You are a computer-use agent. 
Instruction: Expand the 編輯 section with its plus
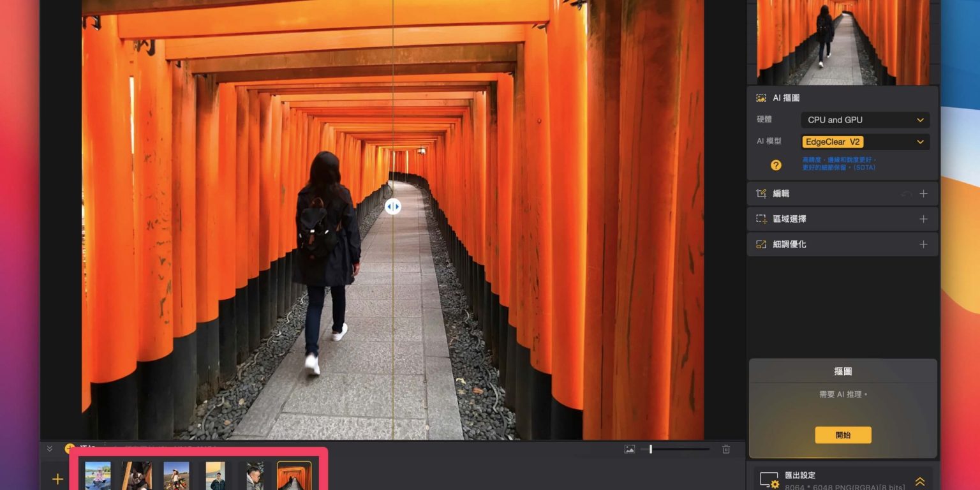tap(923, 194)
